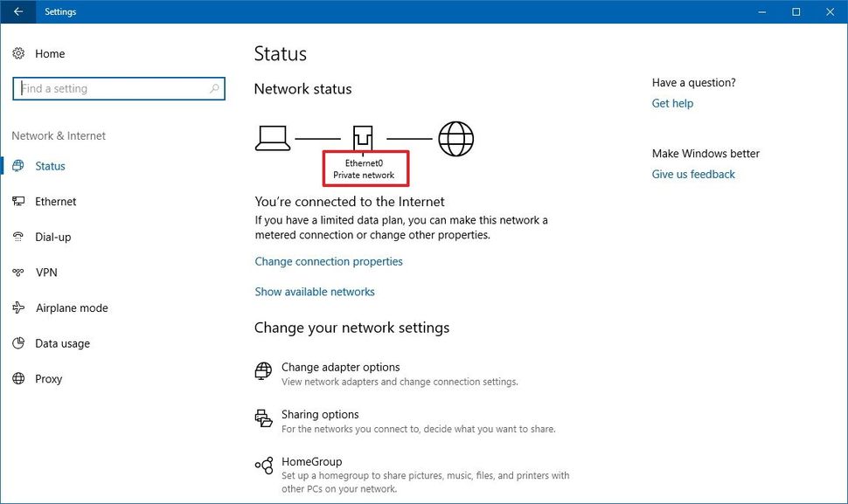Click the Ethernet0 Private network diagram label
Screen dimensions: 848x504
point(365,168)
